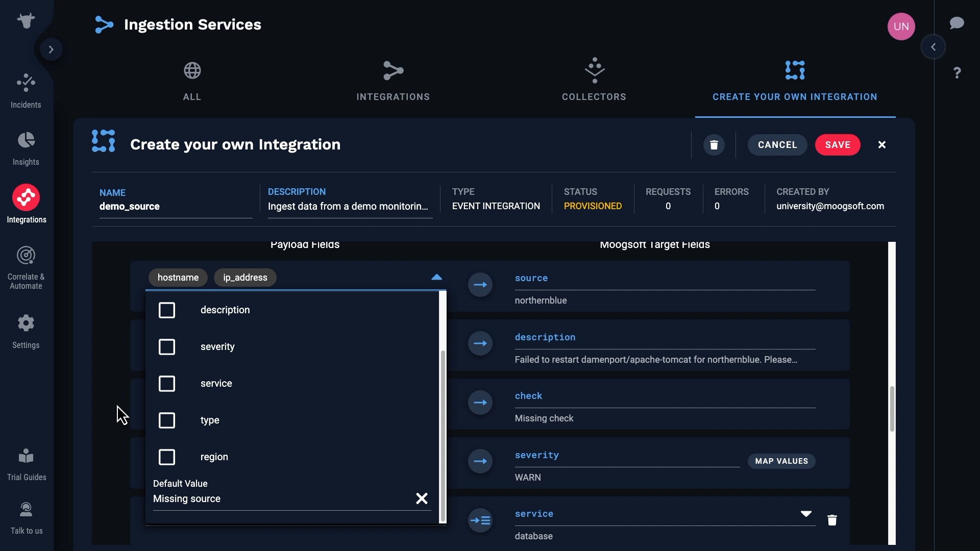The image size is (980, 551).
Task: Expand the left navigation sidebar chevron
Action: pyautogui.click(x=51, y=49)
